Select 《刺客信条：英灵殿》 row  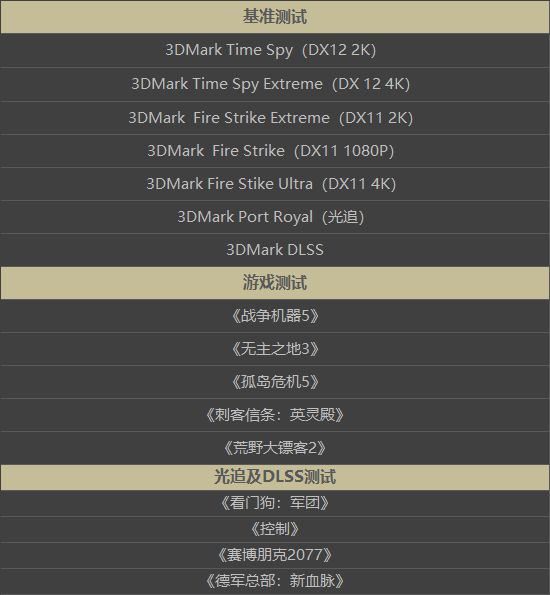pyautogui.click(x=275, y=415)
